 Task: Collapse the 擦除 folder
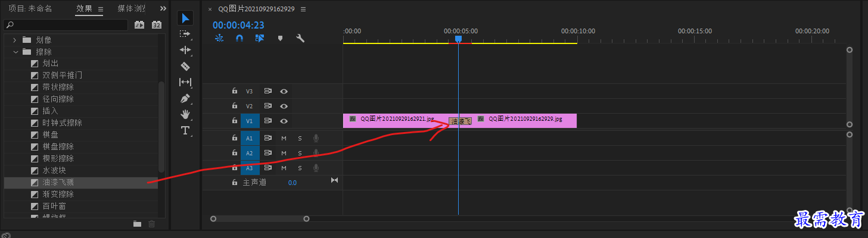14,52
